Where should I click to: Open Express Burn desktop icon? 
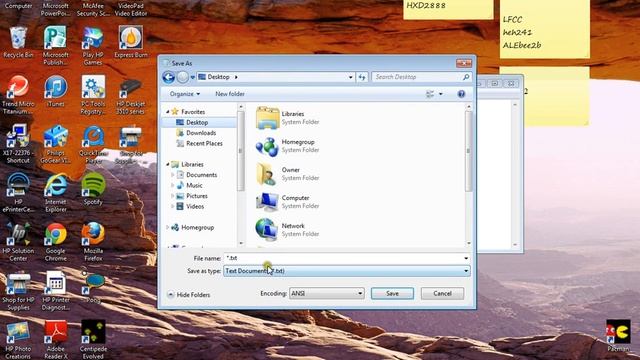131,42
